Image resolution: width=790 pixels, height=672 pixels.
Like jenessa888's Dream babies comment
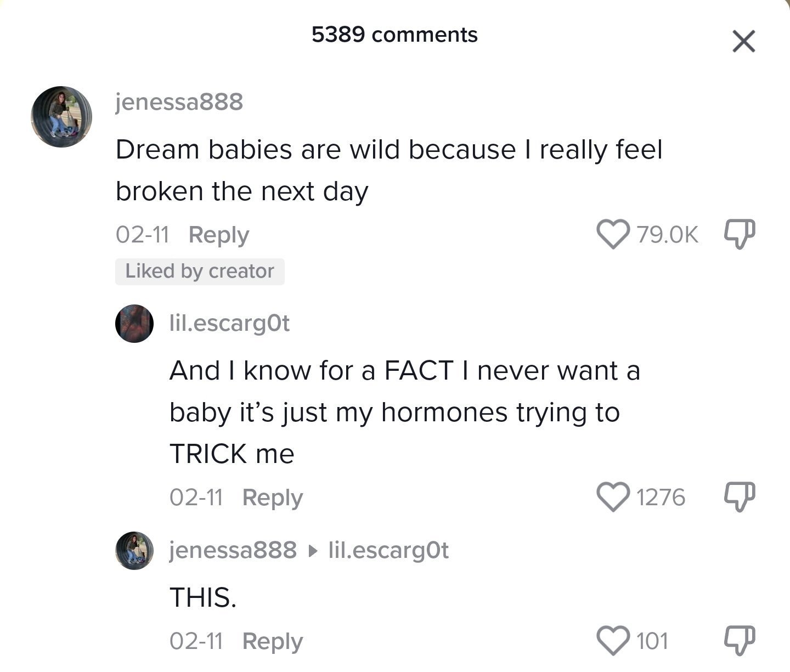pos(613,234)
